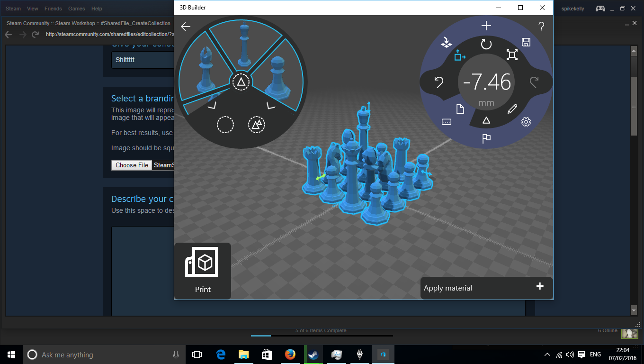This screenshot has height=364, width=644.
Task: Click the ENG language indicator
Action: point(595,355)
